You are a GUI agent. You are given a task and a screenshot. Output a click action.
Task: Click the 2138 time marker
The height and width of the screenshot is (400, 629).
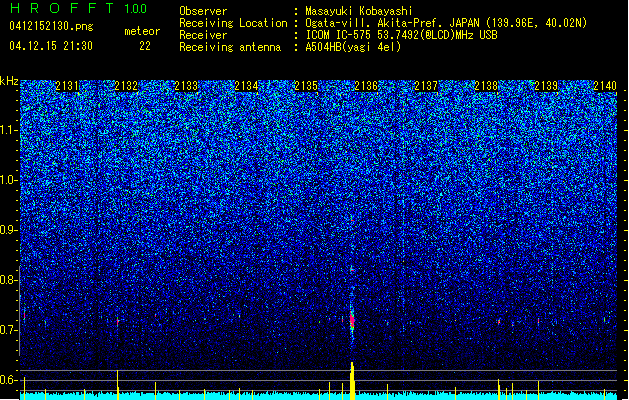coord(486,86)
